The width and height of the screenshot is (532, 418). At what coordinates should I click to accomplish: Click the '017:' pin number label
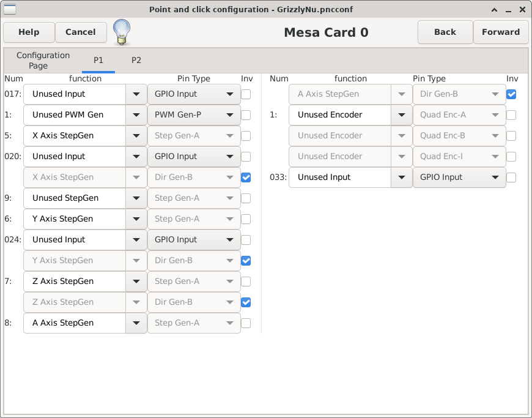(13, 94)
